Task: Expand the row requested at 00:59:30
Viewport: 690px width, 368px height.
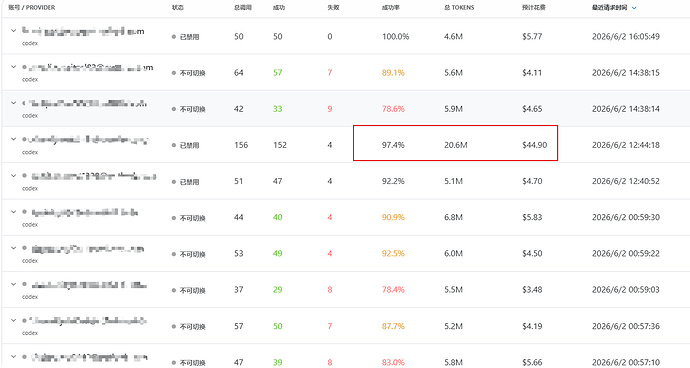Action: click(13, 212)
